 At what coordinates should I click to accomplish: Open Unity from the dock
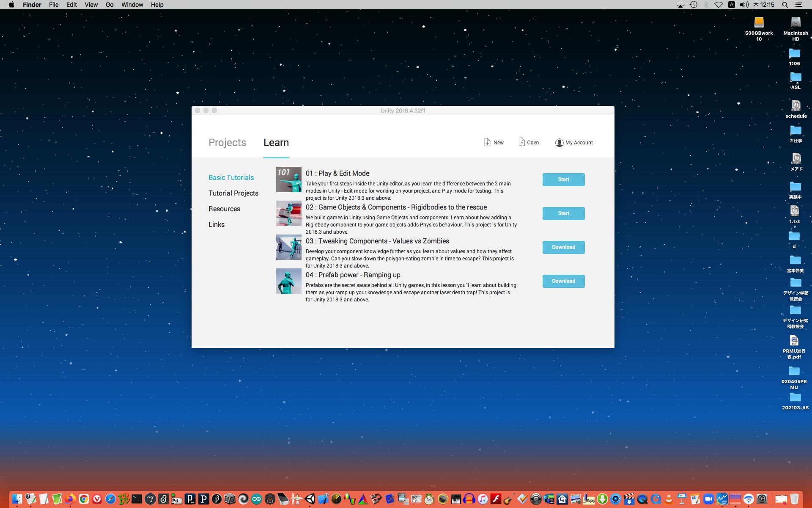point(310,499)
